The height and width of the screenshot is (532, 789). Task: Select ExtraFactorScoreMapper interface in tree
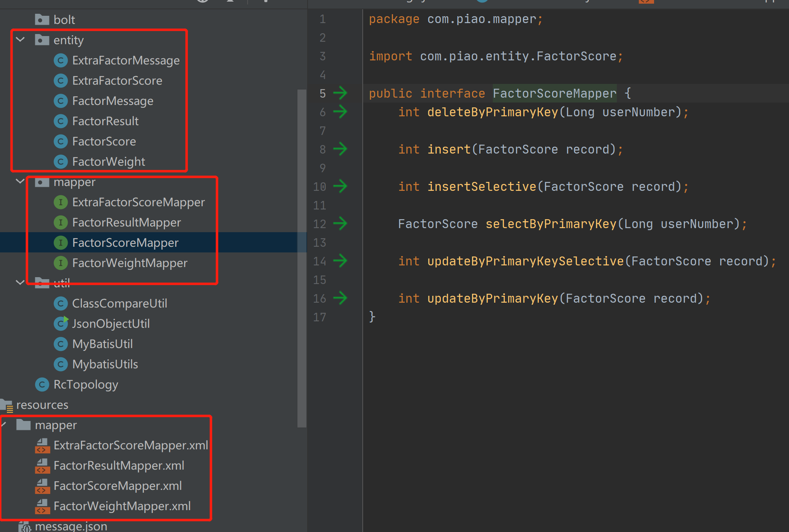pos(138,202)
